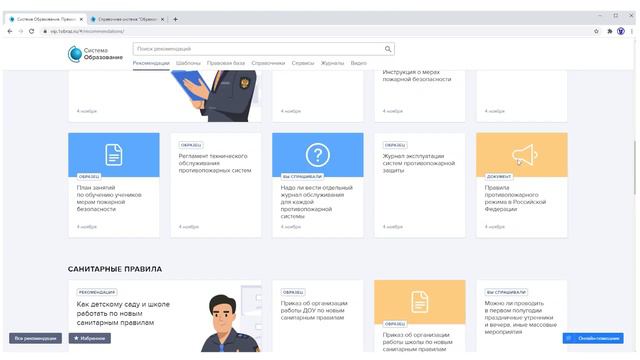Click the man illustration in sanitary rules card
The height and width of the screenshot is (360, 640).
point(231,323)
